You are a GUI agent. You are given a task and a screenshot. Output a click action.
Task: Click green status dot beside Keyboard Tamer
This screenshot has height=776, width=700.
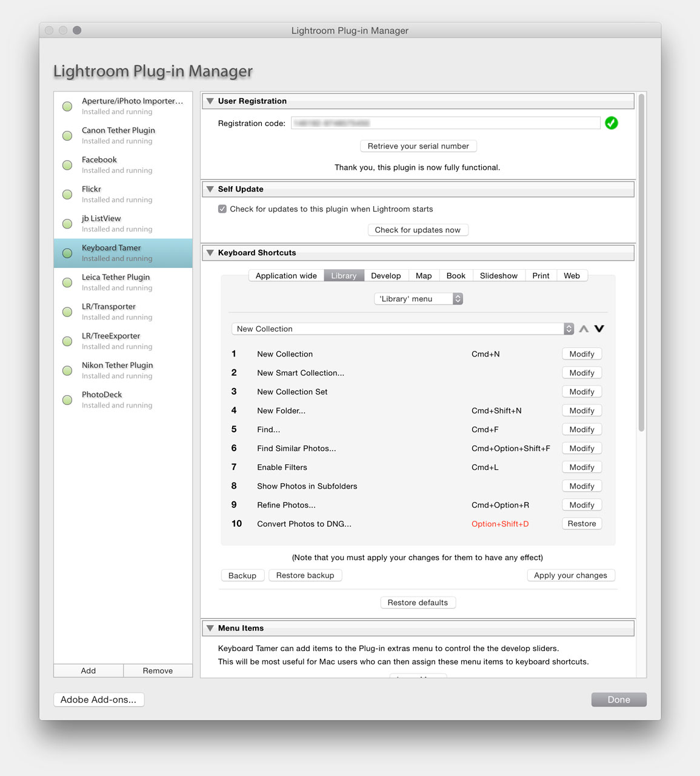[67, 253]
